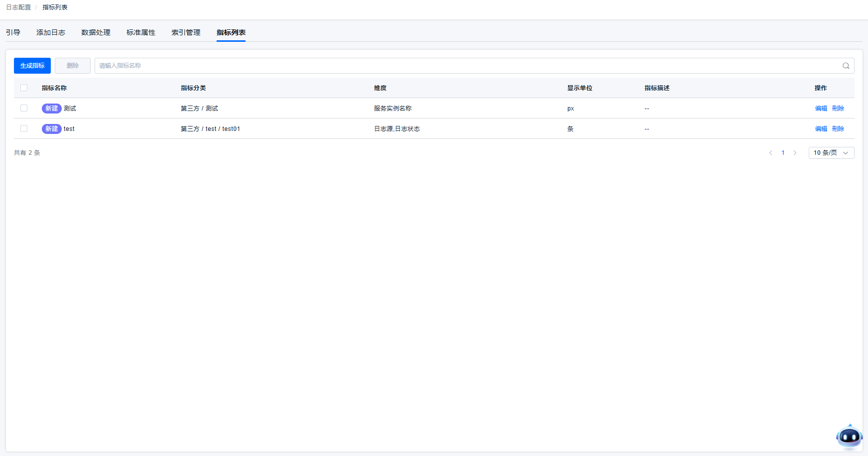
Task: Go to previous page arrow
Action: (770, 153)
